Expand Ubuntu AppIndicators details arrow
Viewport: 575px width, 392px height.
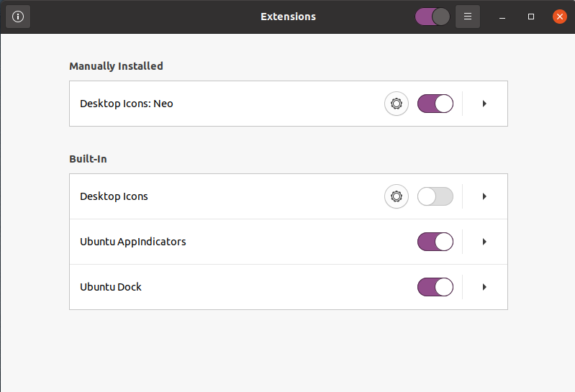tap(484, 242)
